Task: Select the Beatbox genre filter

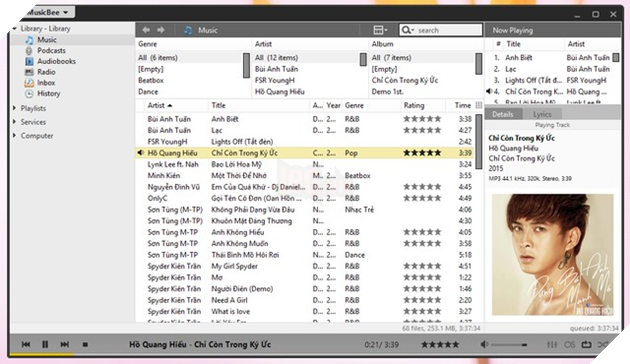Action: pos(151,80)
